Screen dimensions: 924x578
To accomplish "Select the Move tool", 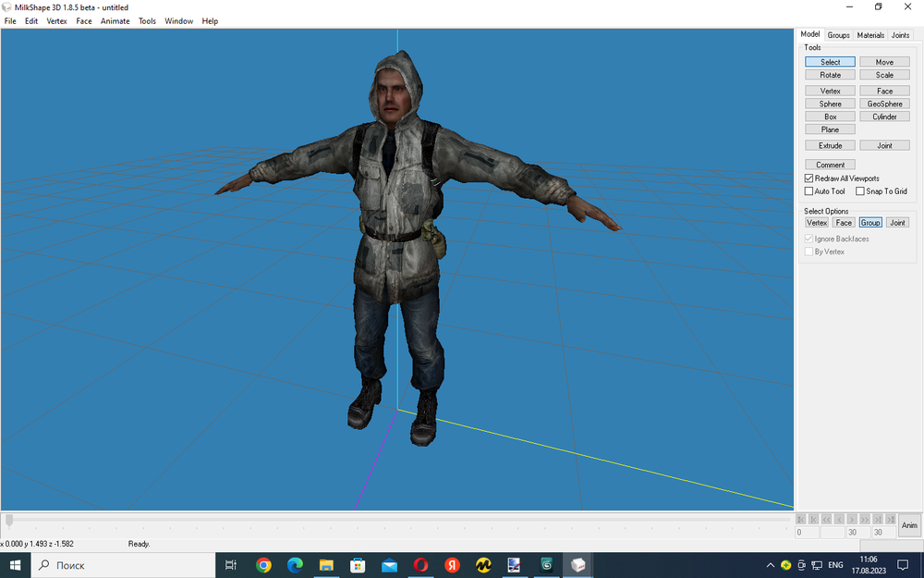I will 884,61.
